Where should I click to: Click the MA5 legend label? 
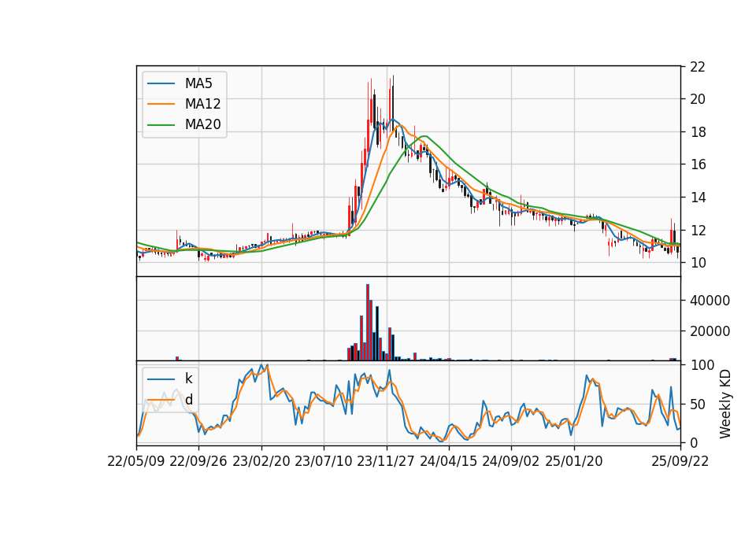tap(198, 83)
